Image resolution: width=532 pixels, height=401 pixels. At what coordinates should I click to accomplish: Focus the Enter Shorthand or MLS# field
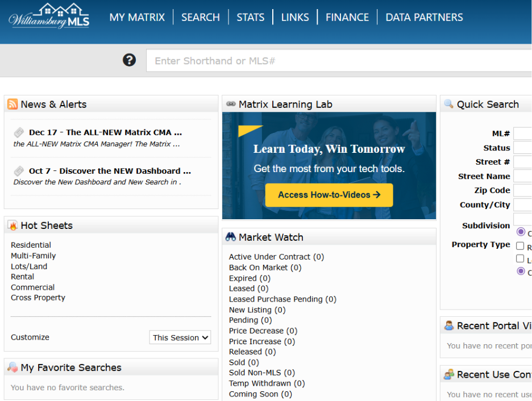point(339,61)
